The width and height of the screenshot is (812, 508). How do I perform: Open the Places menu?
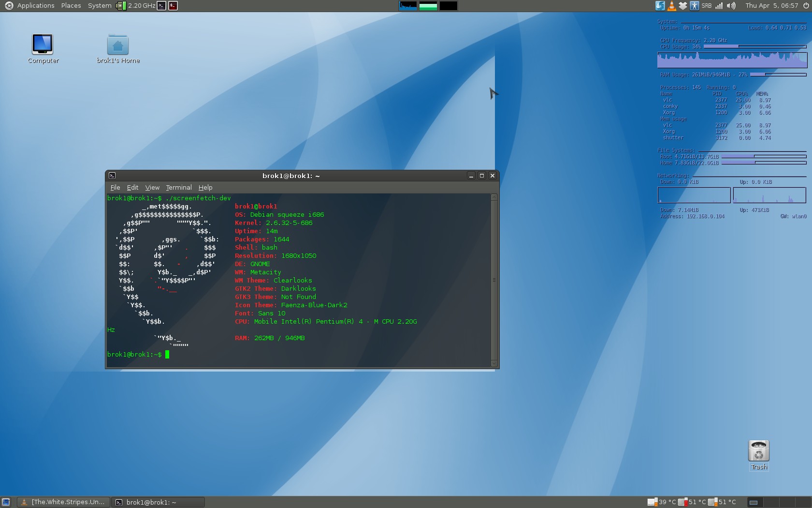(x=71, y=6)
